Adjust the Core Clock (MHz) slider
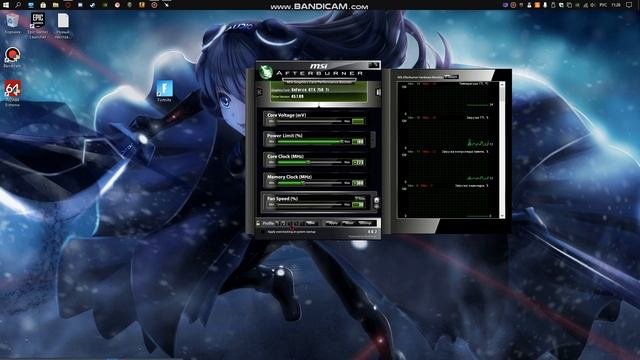The image size is (640, 360). coord(309,162)
